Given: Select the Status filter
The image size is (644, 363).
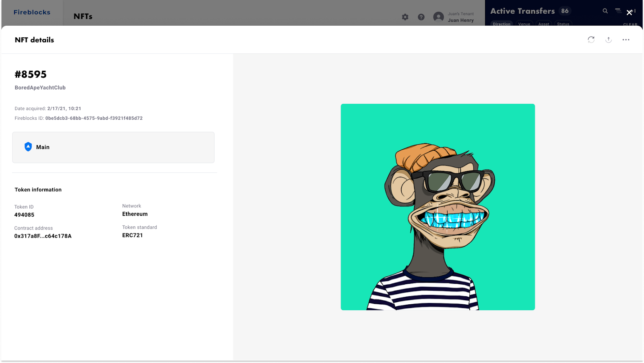Looking at the screenshot, I should pyautogui.click(x=563, y=24).
